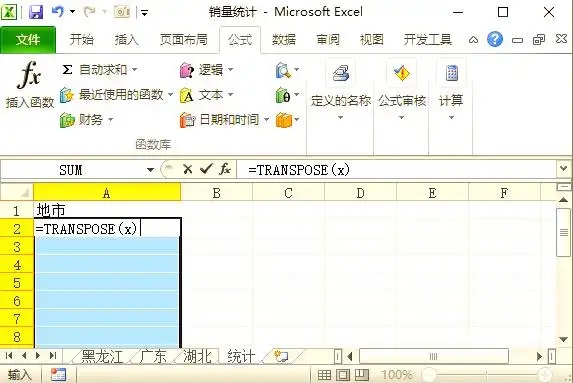573x383 pixels.
Task: Switch to Normal view button
Action: 324,375
